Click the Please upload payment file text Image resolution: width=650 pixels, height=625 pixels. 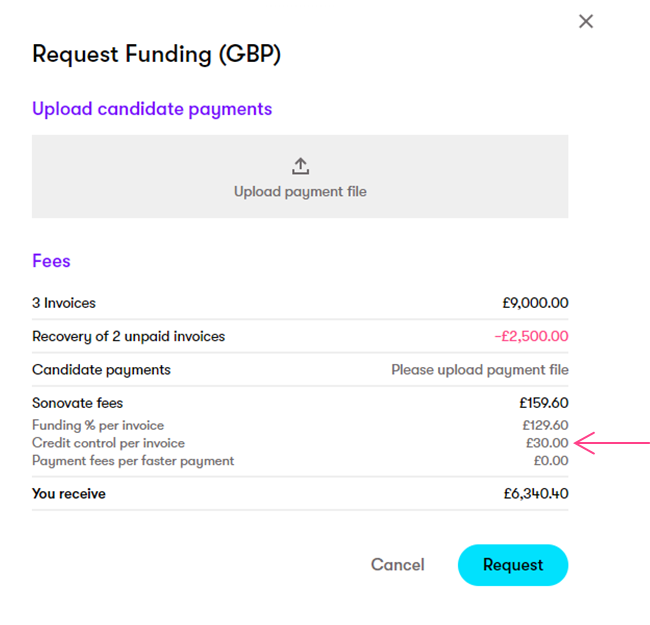(480, 370)
